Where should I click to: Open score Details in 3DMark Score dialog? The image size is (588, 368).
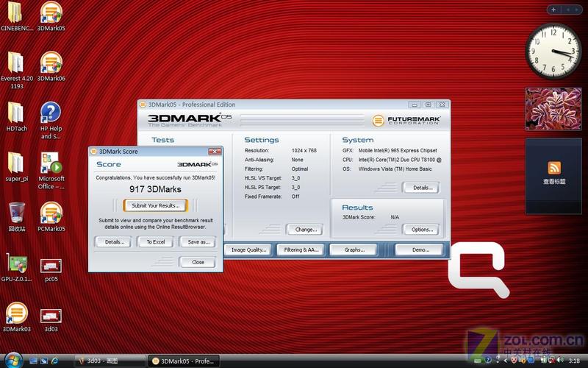point(114,242)
